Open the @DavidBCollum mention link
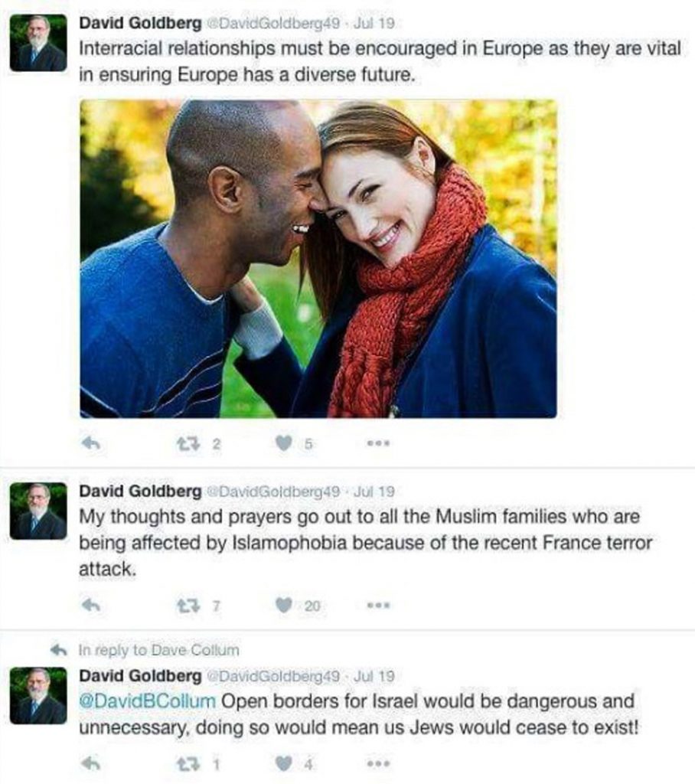Screen dimensions: 695x784 (x=147, y=701)
